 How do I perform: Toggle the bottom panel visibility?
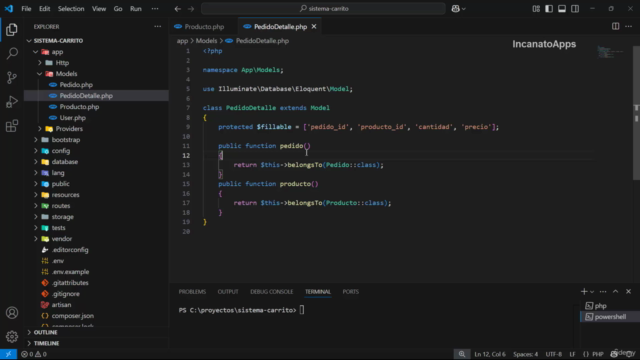coord(562,9)
